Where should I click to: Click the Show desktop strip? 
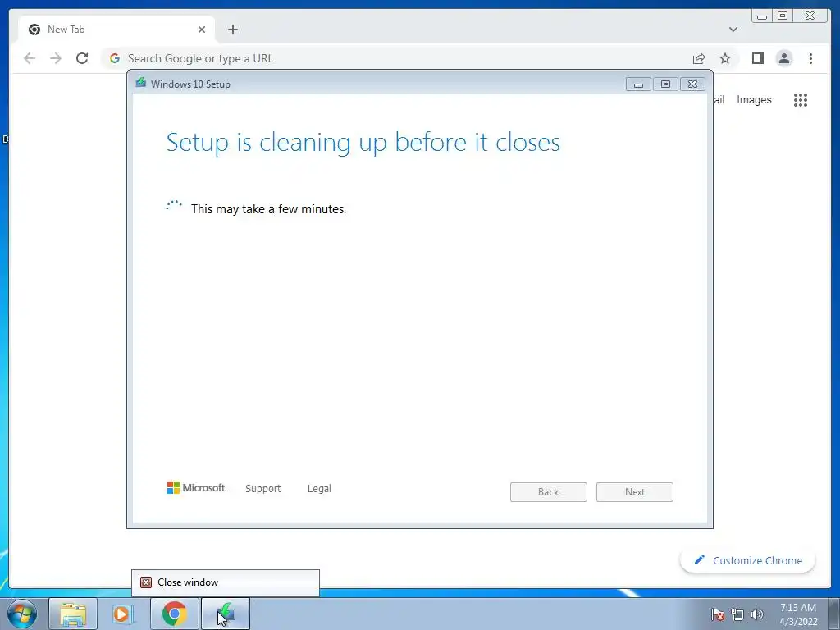pos(834,614)
